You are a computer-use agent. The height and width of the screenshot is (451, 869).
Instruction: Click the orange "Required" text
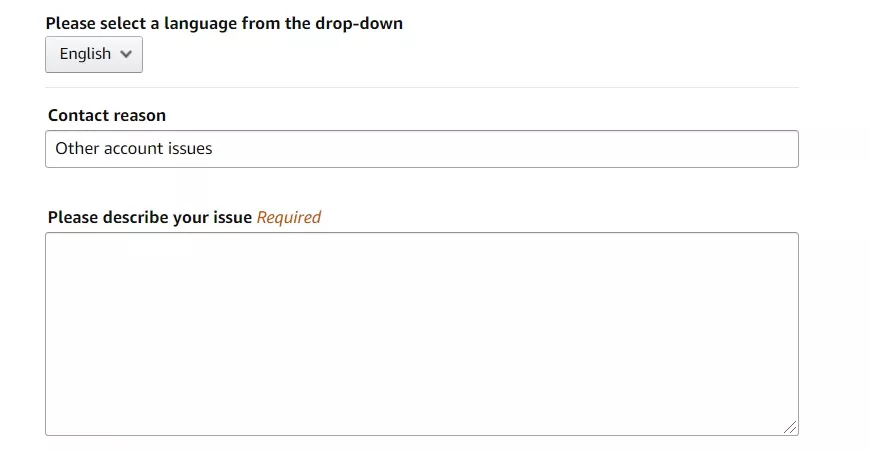(289, 217)
